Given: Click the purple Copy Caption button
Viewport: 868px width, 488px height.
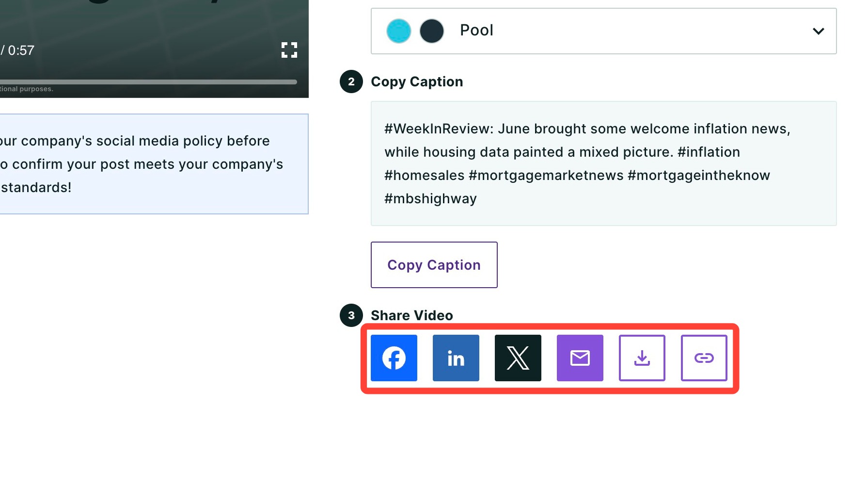Looking at the screenshot, I should pos(434,265).
